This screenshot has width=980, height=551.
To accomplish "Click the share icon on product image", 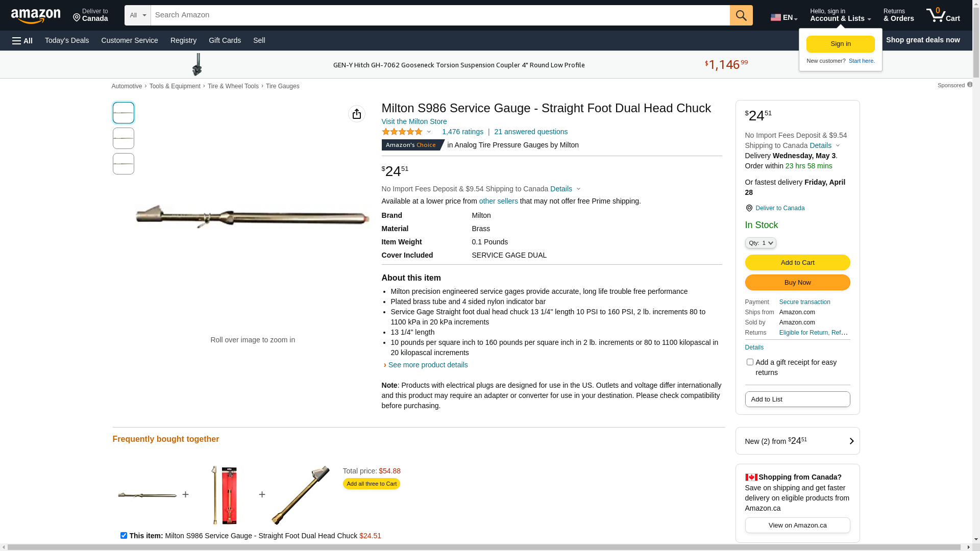I will [x=356, y=114].
